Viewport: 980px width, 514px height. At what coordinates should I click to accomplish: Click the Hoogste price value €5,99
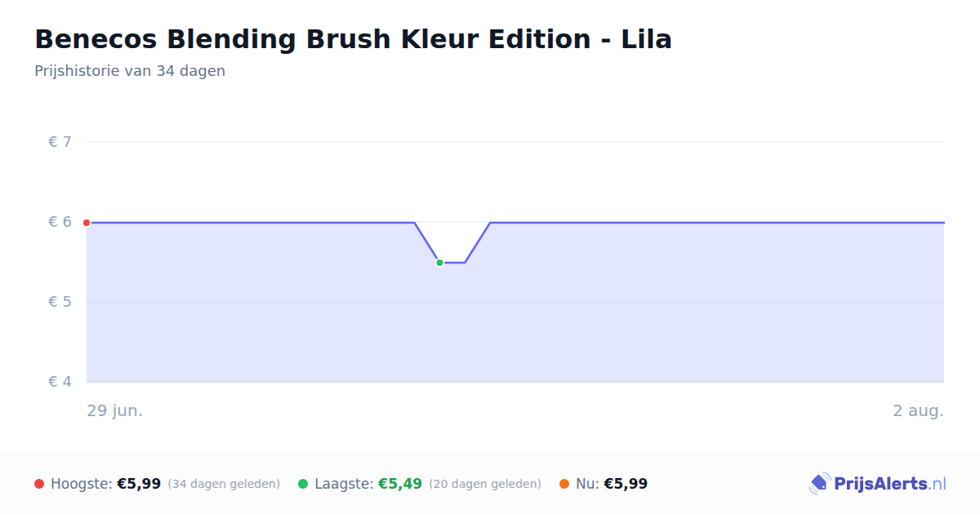[x=139, y=484]
